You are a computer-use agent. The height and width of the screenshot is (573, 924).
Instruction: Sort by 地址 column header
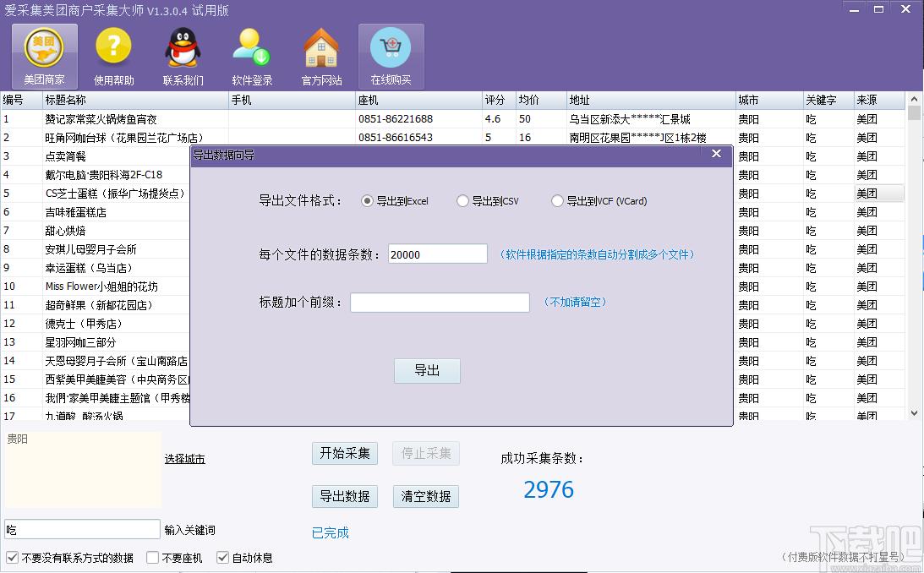coord(651,100)
